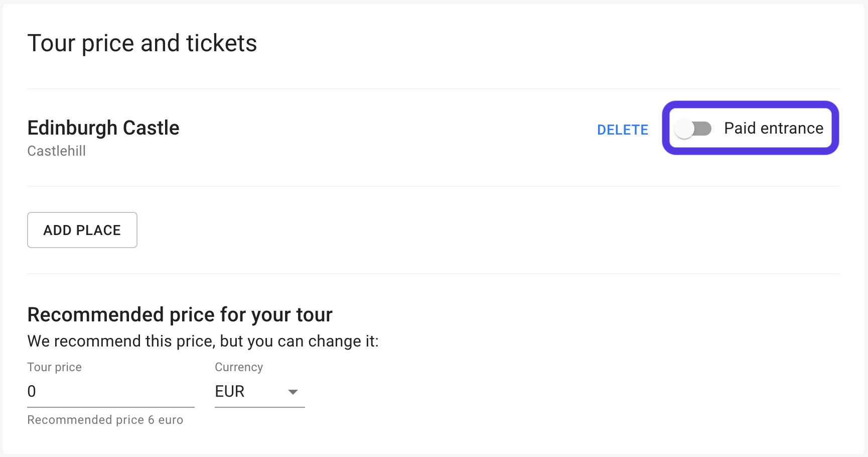Click the round knob of the toggle
Image resolution: width=868 pixels, height=457 pixels.
click(x=684, y=129)
